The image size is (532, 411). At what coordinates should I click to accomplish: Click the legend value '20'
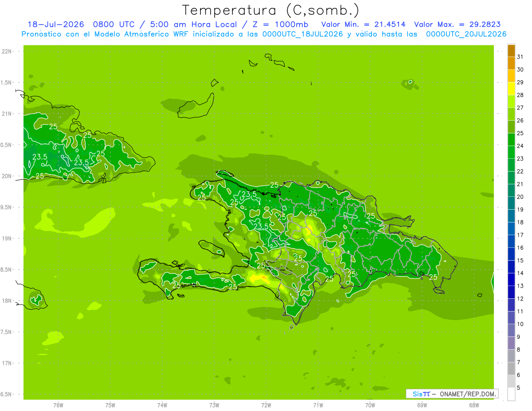(520, 197)
